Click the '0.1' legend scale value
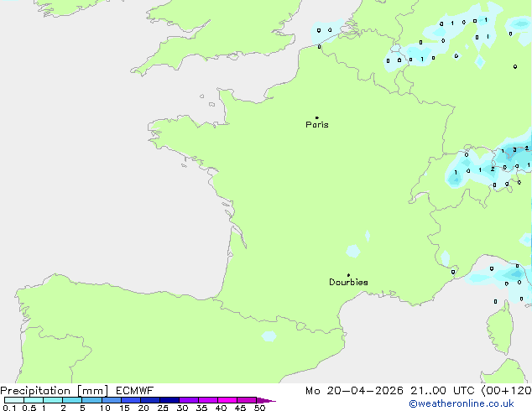Viewport: 532px width, 411px height. pos(9,408)
